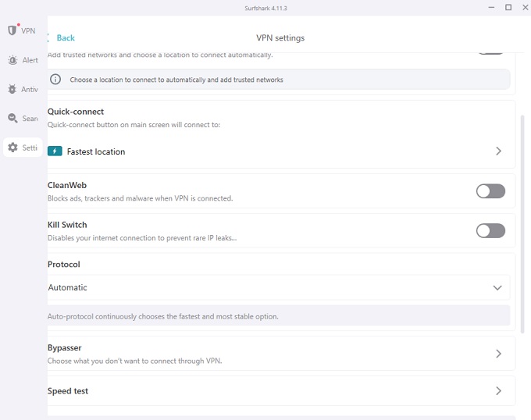This screenshot has width=531, height=420.
Task: Open the Speed test chevron
Action: pyautogui.click(x=498, y=391)
